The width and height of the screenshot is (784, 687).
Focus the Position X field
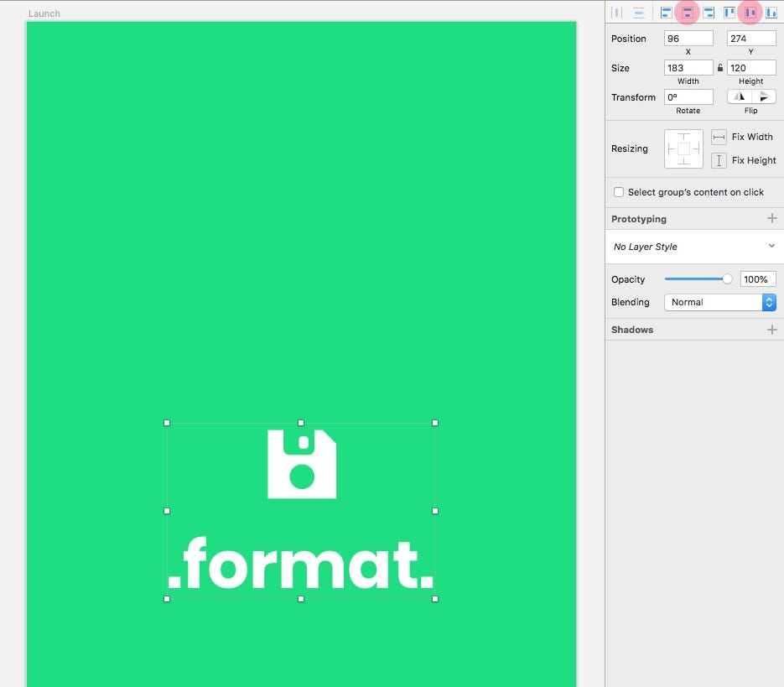[x=688, y=39]
